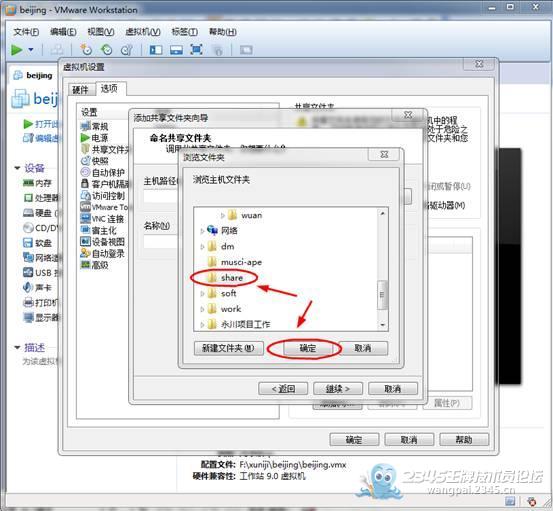Viewport: 553px width, 511px height.
Task: Click the 内存 device in sidebar
Action: tap(38, 183)
